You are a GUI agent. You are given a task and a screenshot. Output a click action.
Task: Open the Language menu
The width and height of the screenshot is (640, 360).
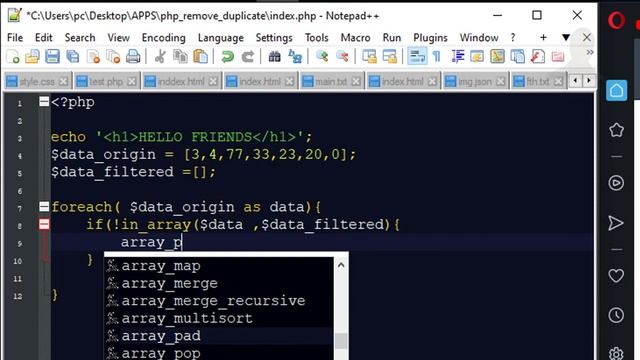point(221,38)
